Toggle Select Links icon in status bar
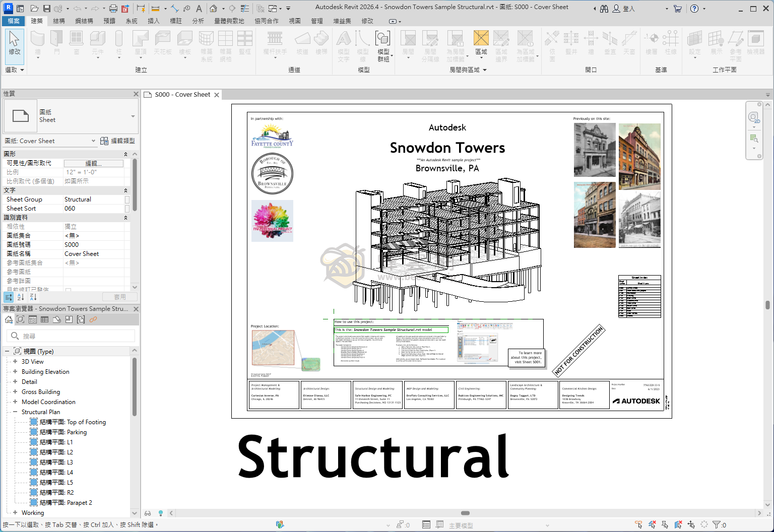This screenshot has height=532, width=774. 639,525
